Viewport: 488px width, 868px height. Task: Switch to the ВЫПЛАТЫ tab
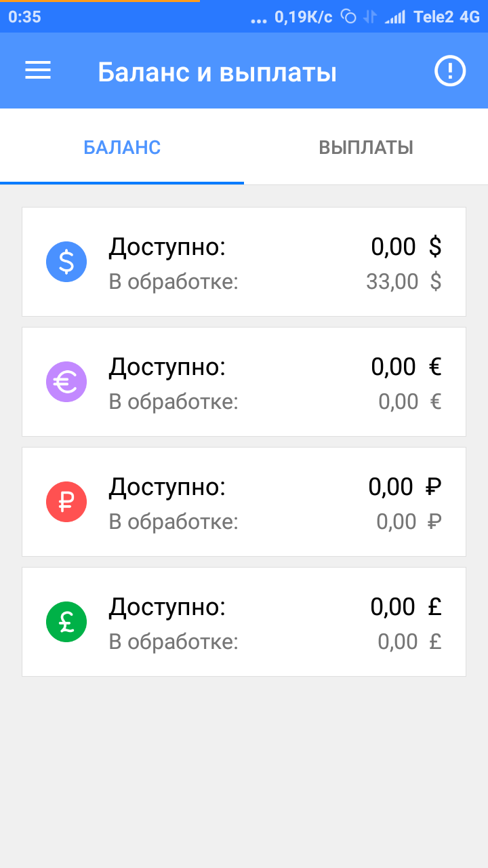point(366,147)
